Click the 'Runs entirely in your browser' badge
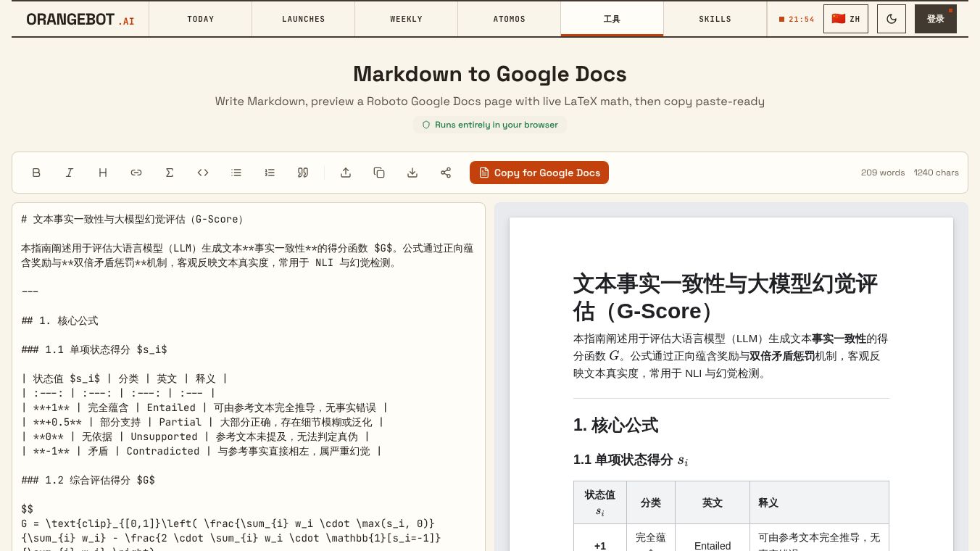980x551 pixels. coord(490,125)
